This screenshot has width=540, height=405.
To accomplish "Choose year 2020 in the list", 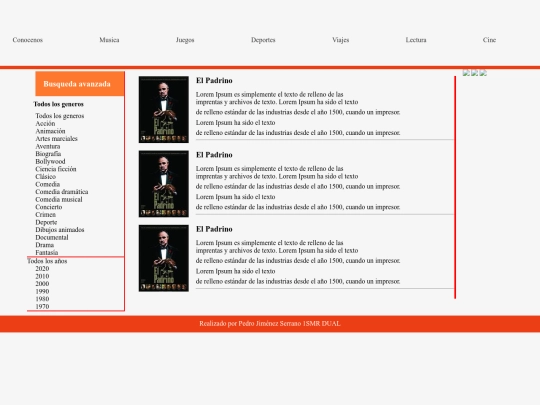I will point(42,269).
